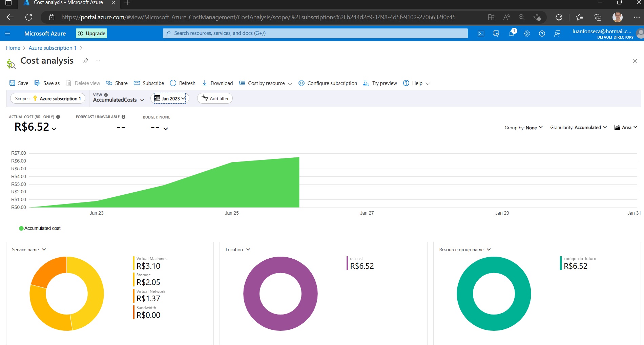Open Cost by resource dropdown

click(x=266, y=83)
